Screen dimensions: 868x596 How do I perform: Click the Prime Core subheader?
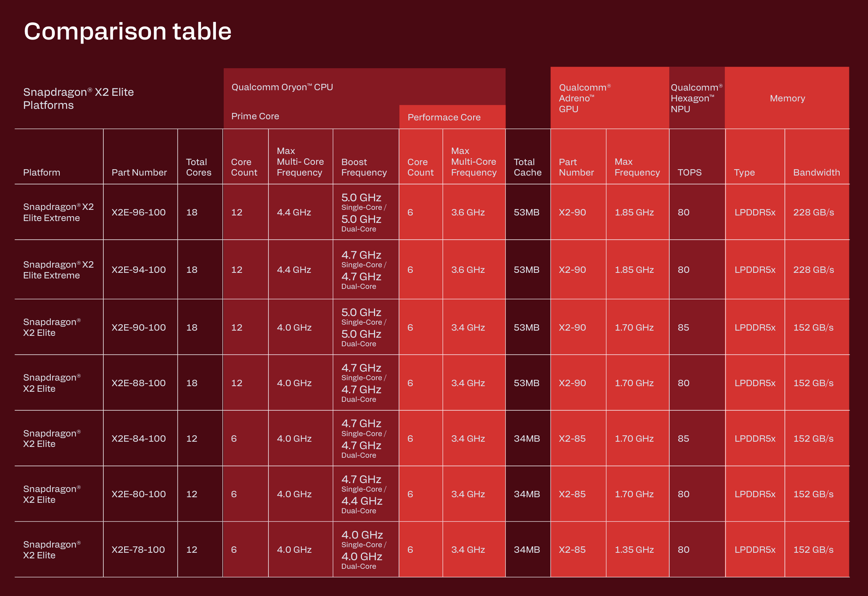click(x=255, y=116)
